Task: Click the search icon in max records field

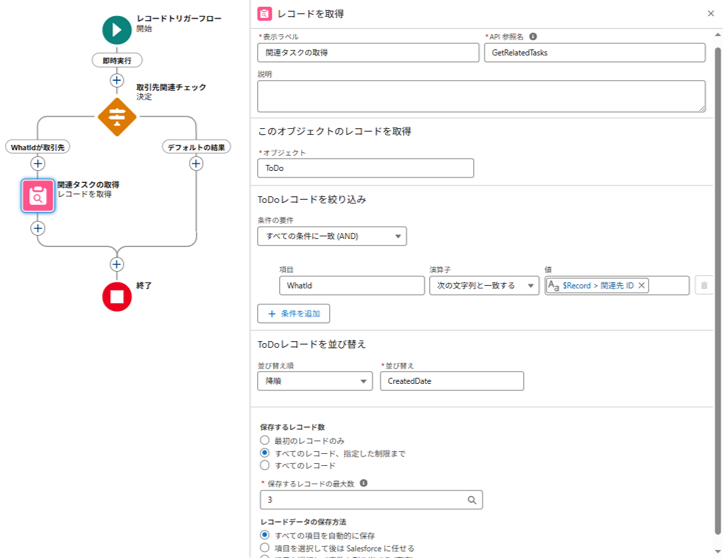Action: coord(472,500)
